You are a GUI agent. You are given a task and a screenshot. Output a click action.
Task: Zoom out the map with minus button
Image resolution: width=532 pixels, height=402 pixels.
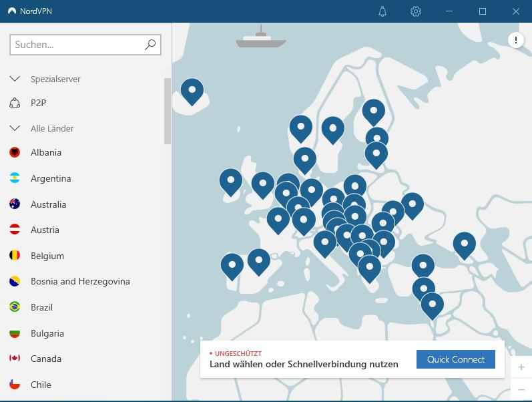click(521, 389)
